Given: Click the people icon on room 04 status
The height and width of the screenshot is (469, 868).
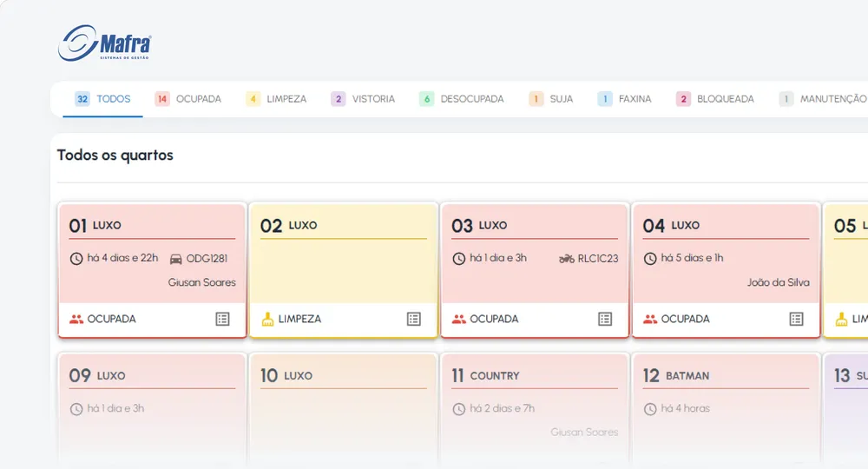Looking at the screenshot, I should (x=650, y=319).
